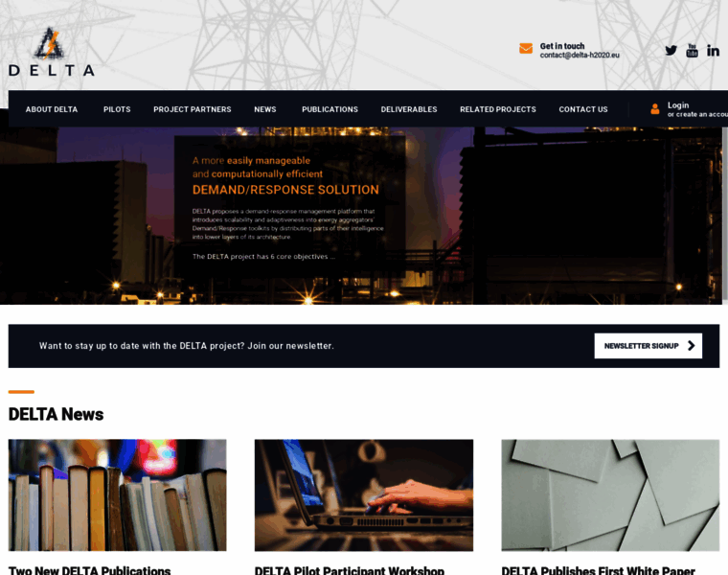Click the DELTA logo in the header
The height and width of the screenshot is (575, 728).
click(x=52, y=52)
